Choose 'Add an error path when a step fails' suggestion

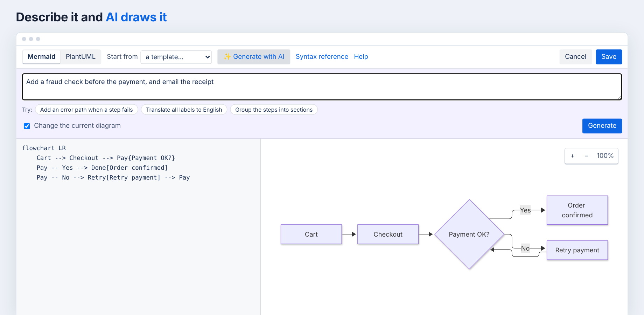click(86, 110)
